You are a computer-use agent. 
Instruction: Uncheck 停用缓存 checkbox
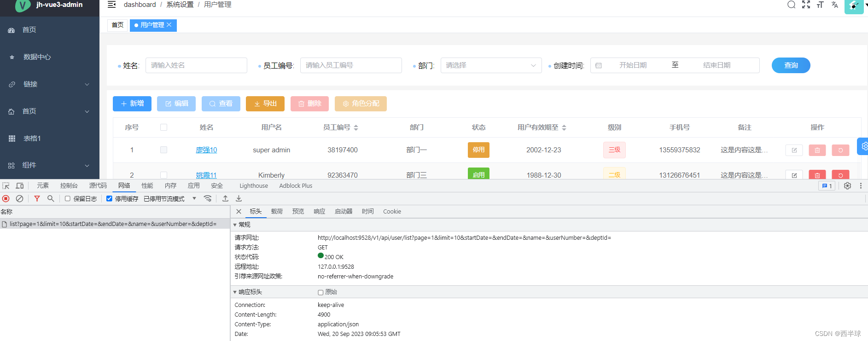109,199
